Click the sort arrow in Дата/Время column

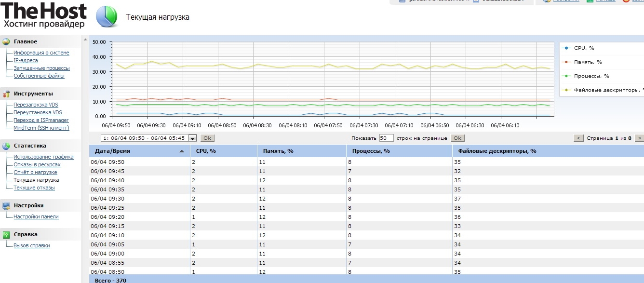point(182,151)
